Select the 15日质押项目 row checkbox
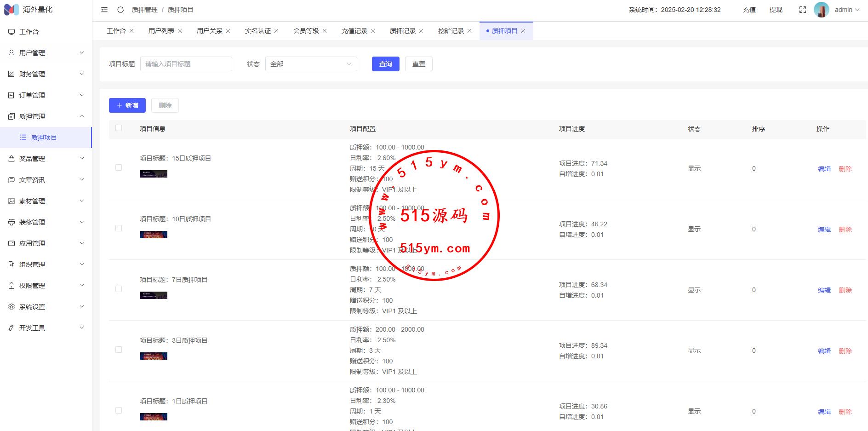868x431 pixels. pos(119,168)
